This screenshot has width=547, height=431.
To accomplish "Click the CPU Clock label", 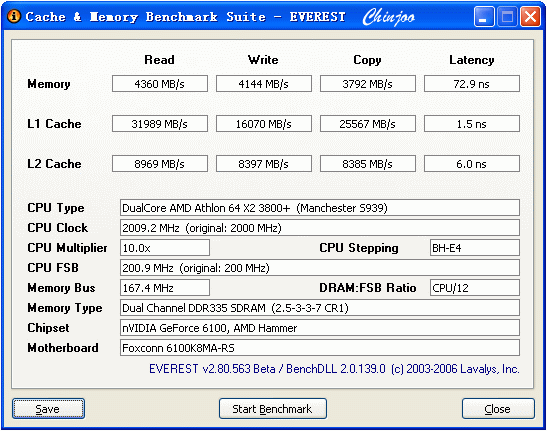I will pos(58,228).
